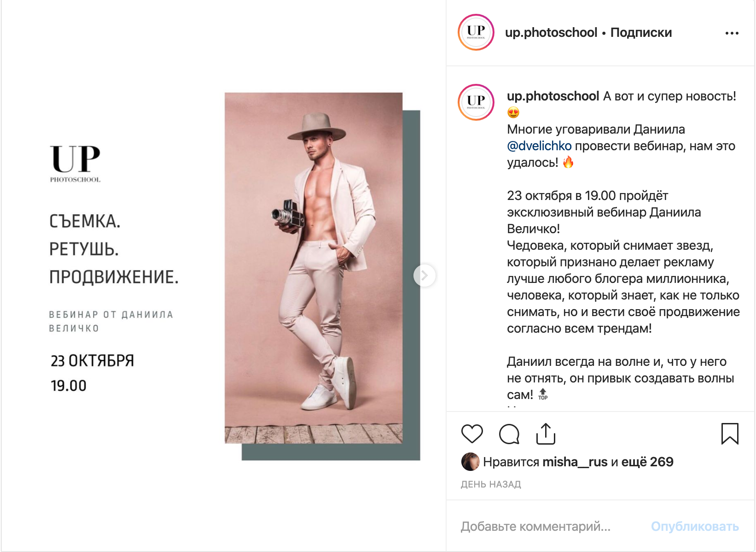This screenshot has width=756, height=552.
Task: Like the post with the heart icon
Action: tap(472, 434)
